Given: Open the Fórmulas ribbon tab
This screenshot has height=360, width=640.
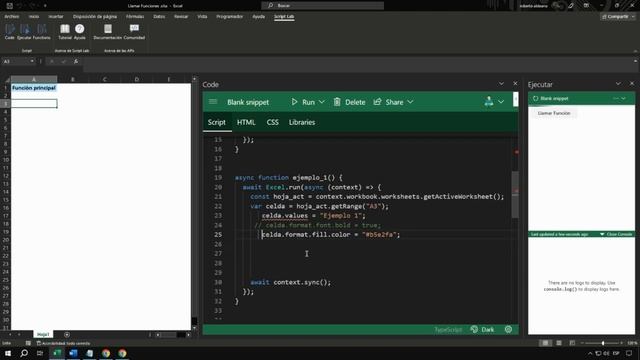Looking at the screenshot, I should click(x=135, y=17).
